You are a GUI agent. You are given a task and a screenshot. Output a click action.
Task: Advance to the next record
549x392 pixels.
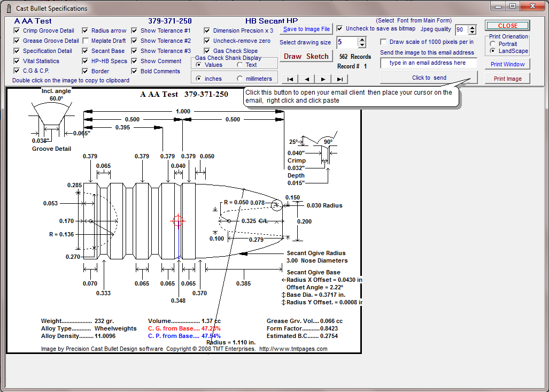click(x=323, y=79)
